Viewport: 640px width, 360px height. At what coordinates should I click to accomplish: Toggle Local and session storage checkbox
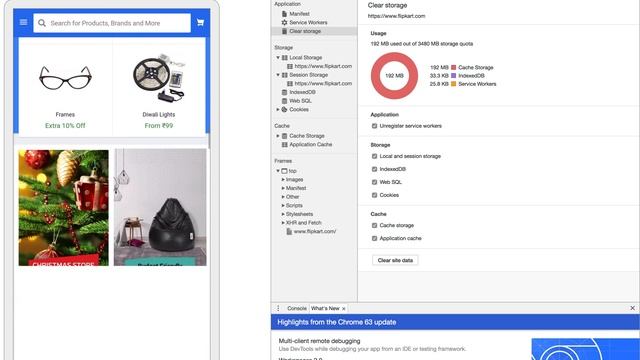(374, 156)
